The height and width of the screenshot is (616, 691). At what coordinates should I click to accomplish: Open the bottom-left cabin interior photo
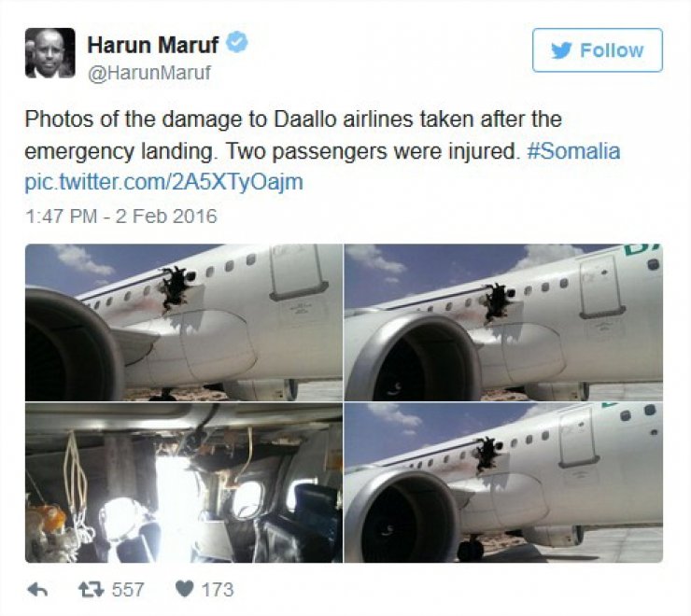(184, 483)
